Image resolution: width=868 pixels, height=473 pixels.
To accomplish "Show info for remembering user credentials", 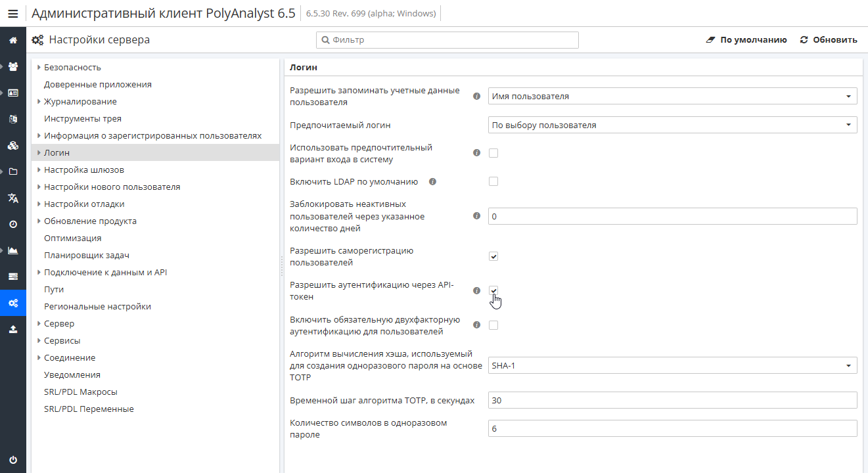I will click(477, 96).
